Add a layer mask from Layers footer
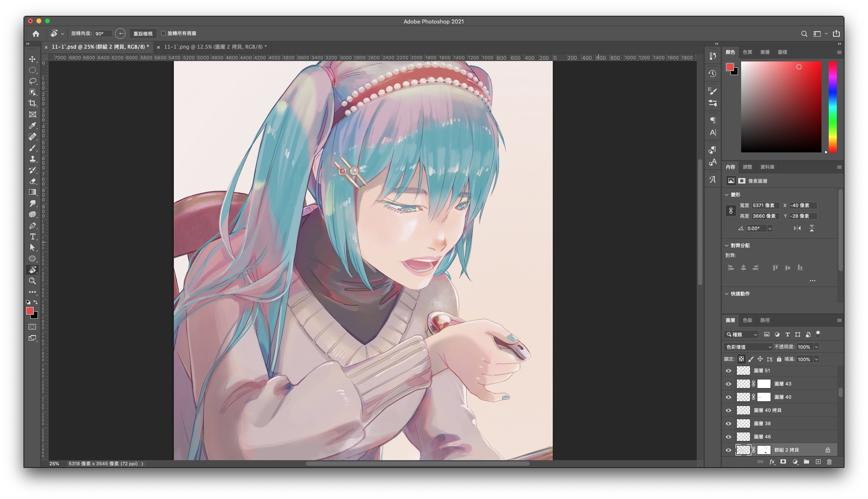The width and height of the screenshot is (868, 499). (x=783, y=462)
